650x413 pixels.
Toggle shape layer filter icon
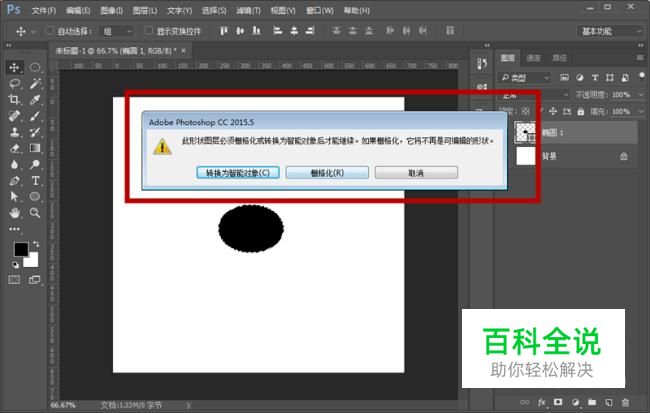(x=609, y=77)
